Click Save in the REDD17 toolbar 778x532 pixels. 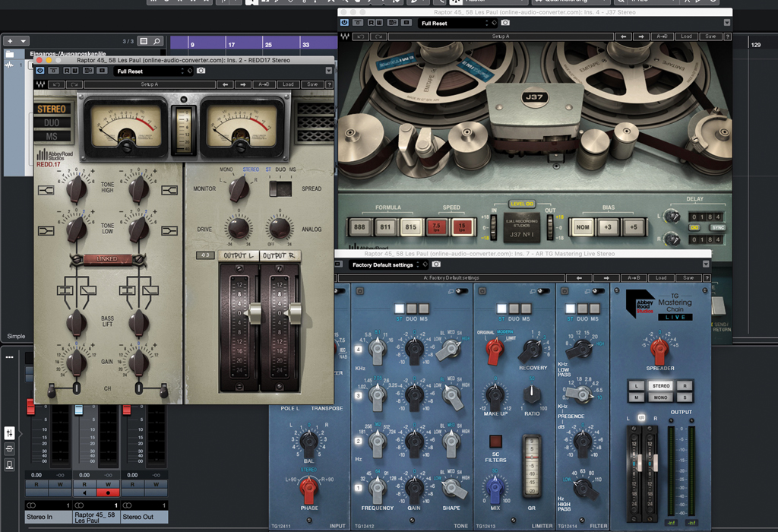312,84
